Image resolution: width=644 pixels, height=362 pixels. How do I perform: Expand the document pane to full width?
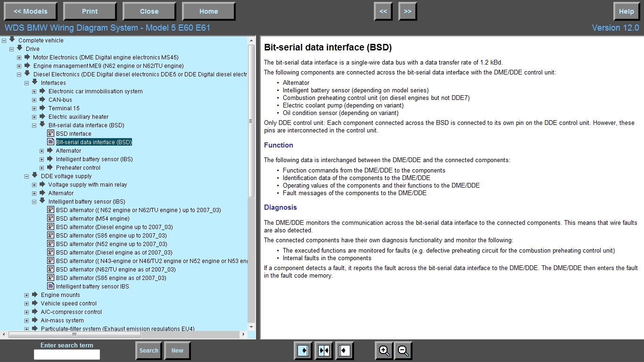[x=345, y=351]
